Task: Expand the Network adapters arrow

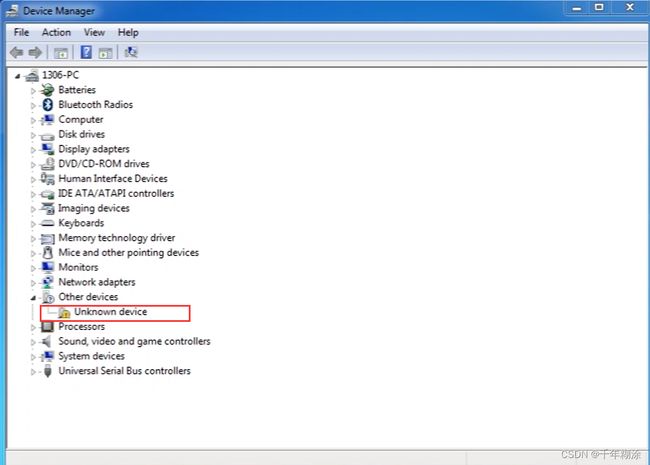Action: click(33, 283)
